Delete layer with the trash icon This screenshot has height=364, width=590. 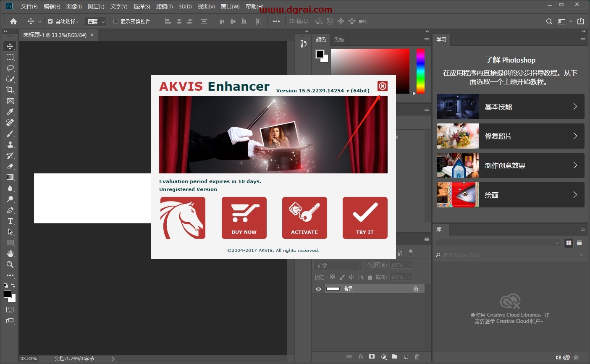point(417,357)
